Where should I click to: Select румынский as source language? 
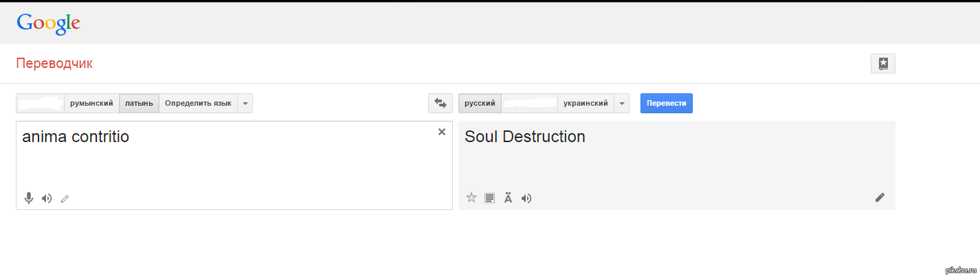pyautogui.click(x=91, y=103)
